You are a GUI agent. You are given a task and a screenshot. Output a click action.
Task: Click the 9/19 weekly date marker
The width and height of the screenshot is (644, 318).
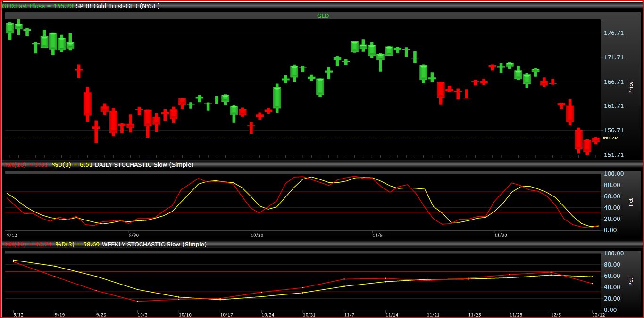pyautogui.click(x=60, y=315)
